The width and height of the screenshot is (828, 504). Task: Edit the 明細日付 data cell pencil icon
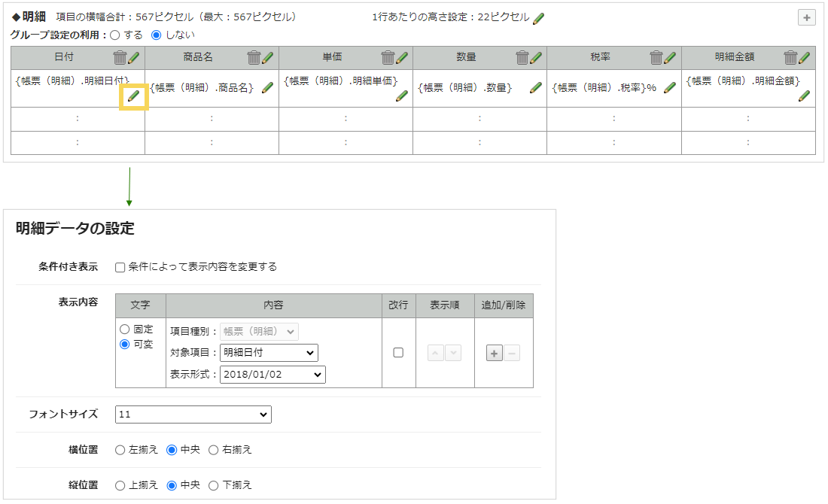[133, 96]
